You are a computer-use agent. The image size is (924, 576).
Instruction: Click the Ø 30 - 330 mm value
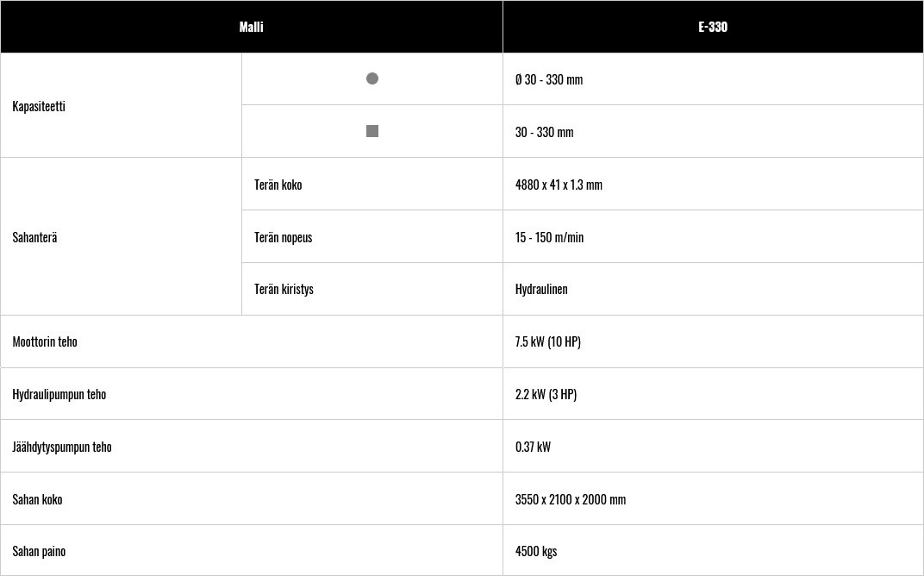(549, 79)
